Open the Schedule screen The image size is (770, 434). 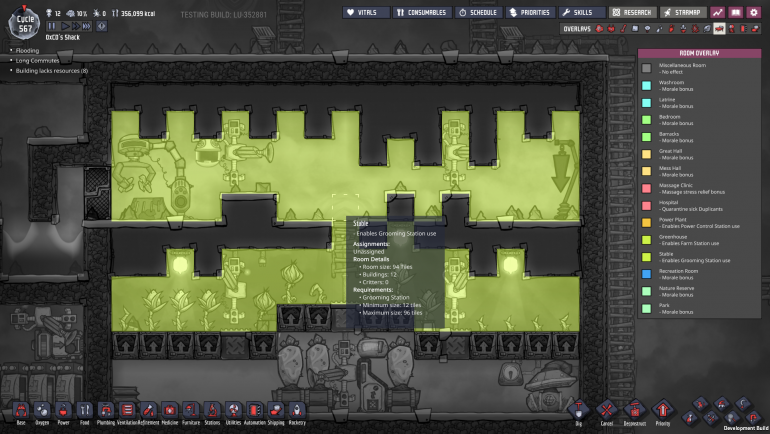click(x=479, y=12)
